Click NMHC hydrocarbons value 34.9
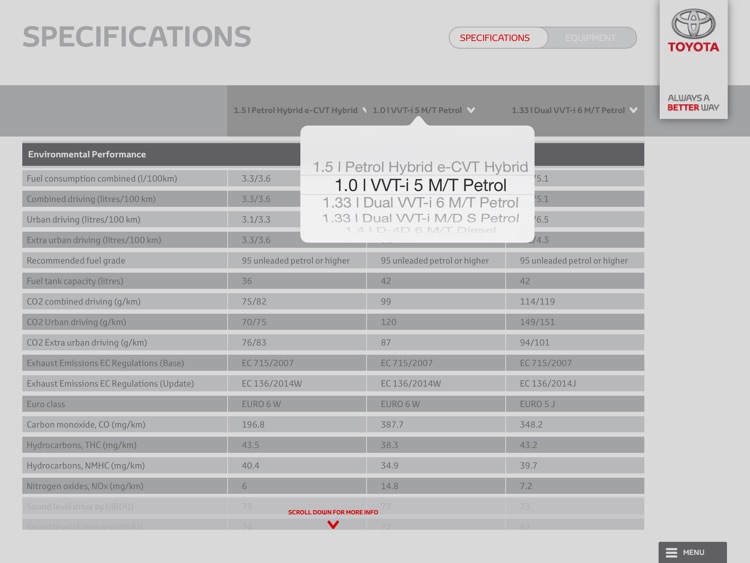 (x=389, y=466)
